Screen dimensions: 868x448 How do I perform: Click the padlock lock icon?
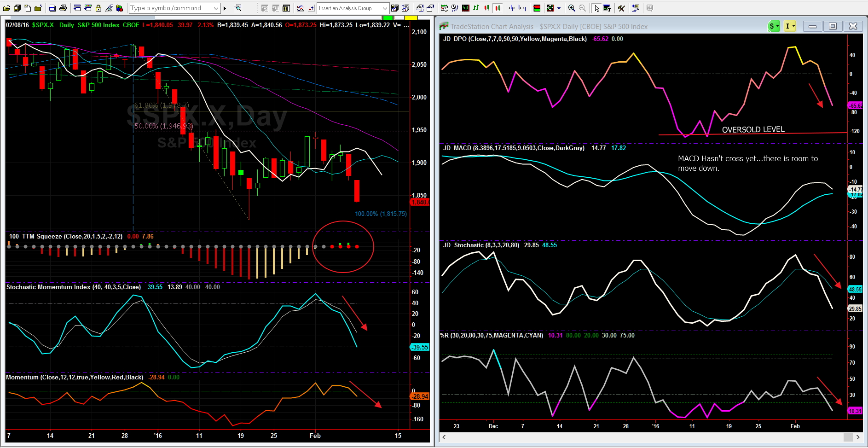tap(98, 8)
